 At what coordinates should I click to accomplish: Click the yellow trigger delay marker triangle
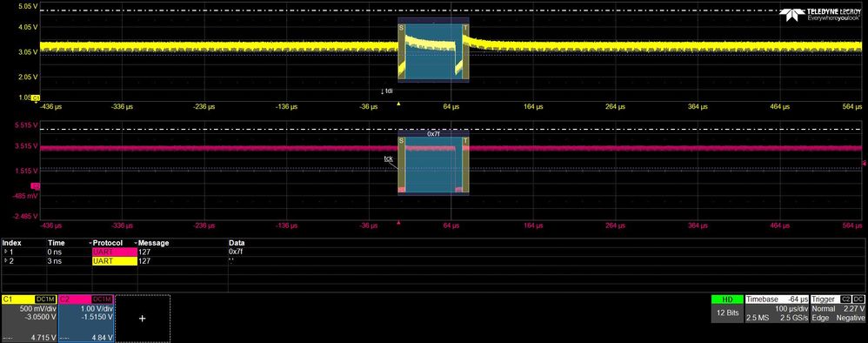398,104
